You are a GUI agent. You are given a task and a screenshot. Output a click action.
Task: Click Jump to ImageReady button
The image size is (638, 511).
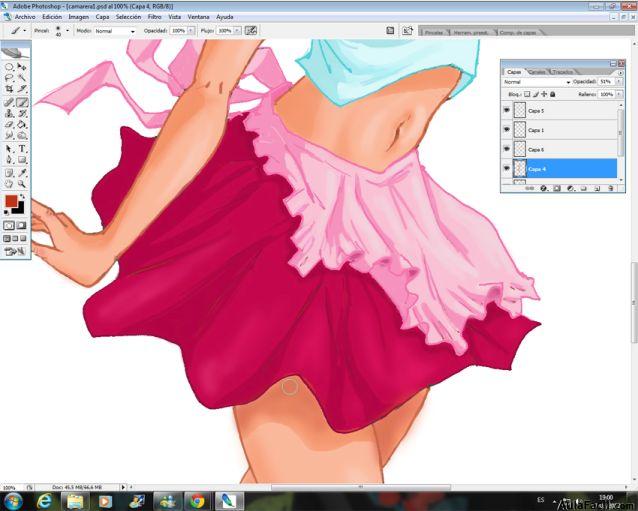coord(15,252)
